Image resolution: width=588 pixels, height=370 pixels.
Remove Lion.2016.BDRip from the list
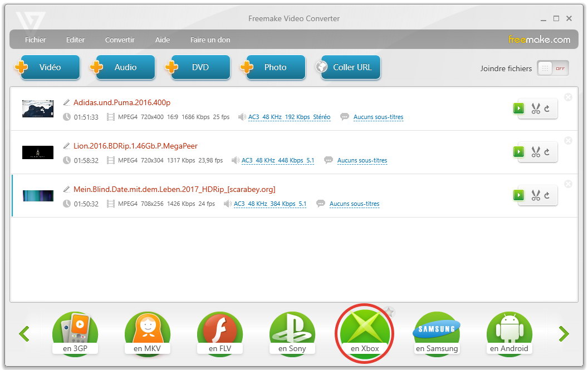click(569, 141)
